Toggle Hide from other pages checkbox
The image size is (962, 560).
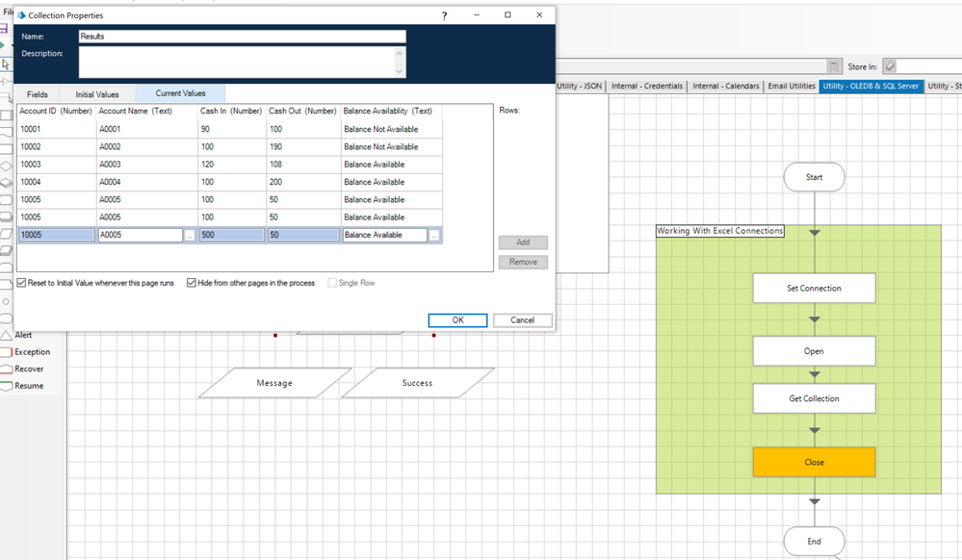pyautogui.click(x=192, y=283)
